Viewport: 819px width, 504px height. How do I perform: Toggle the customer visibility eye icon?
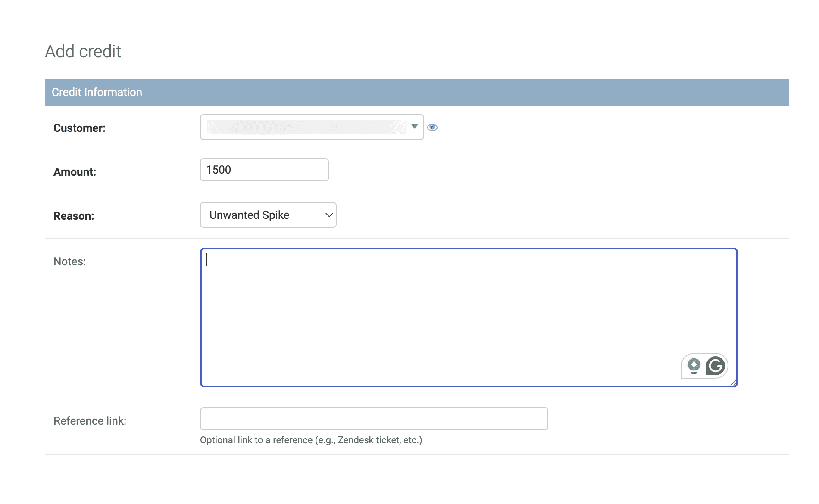click(432, 127)
